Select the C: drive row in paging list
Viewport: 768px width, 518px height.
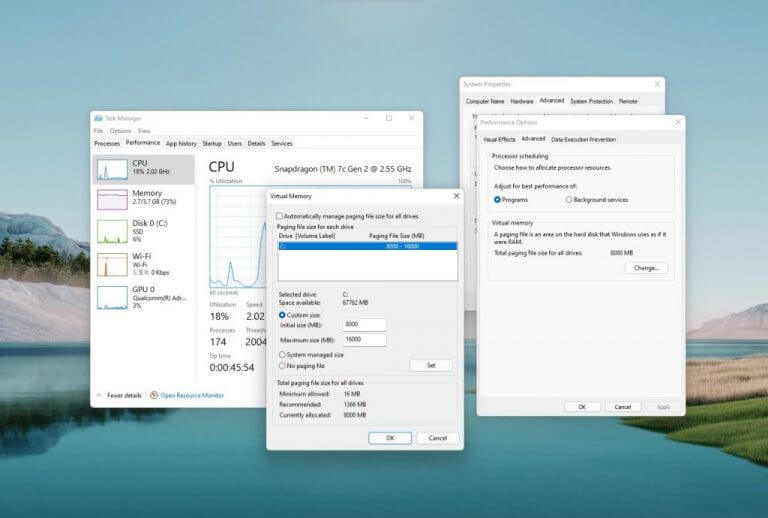367,246
